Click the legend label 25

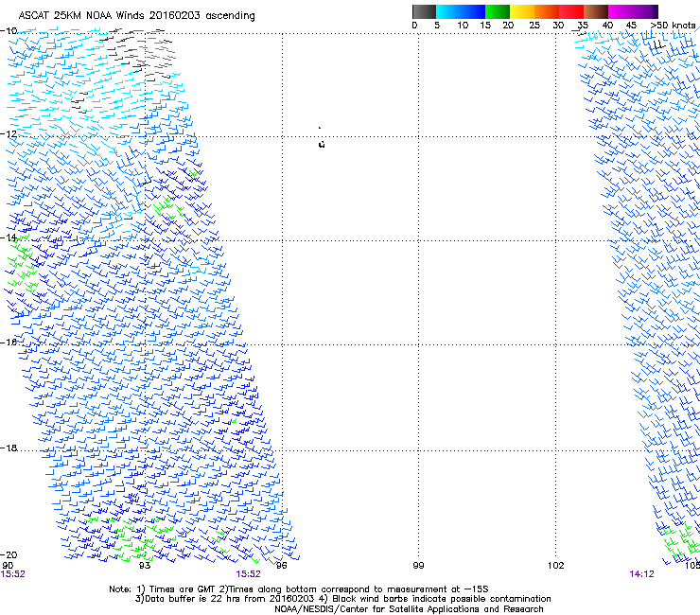point(534,26)
